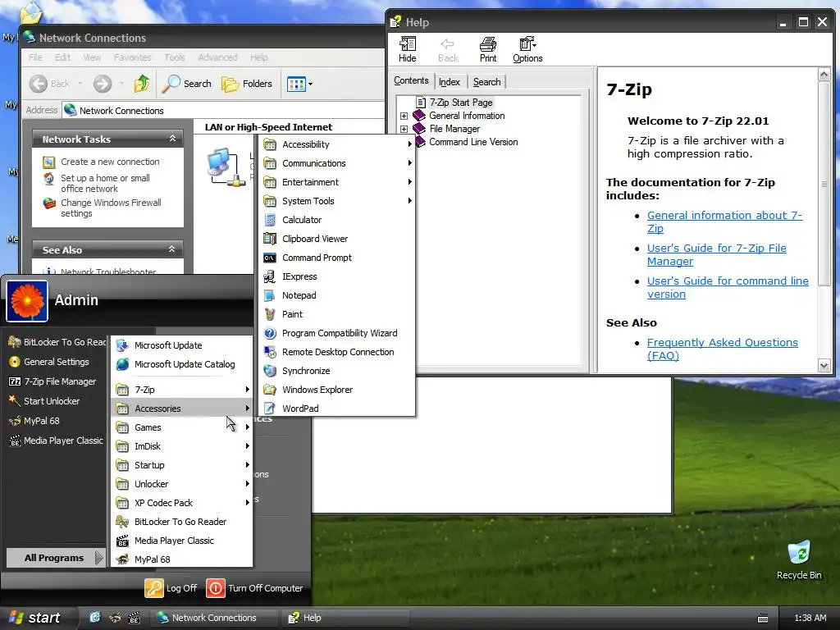Expand the Entertainment submenu
Screen dimensions: 840x630
pos(336,182)
